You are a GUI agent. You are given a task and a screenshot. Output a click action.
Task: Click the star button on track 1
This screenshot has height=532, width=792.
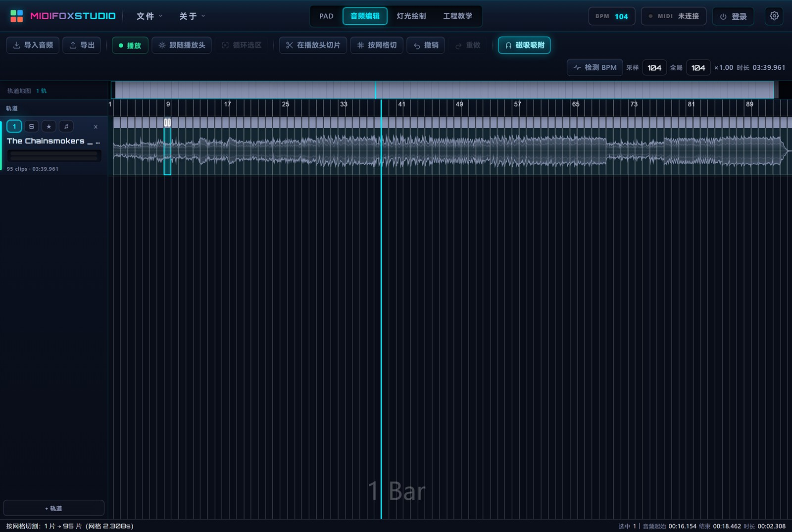(49, 127)
